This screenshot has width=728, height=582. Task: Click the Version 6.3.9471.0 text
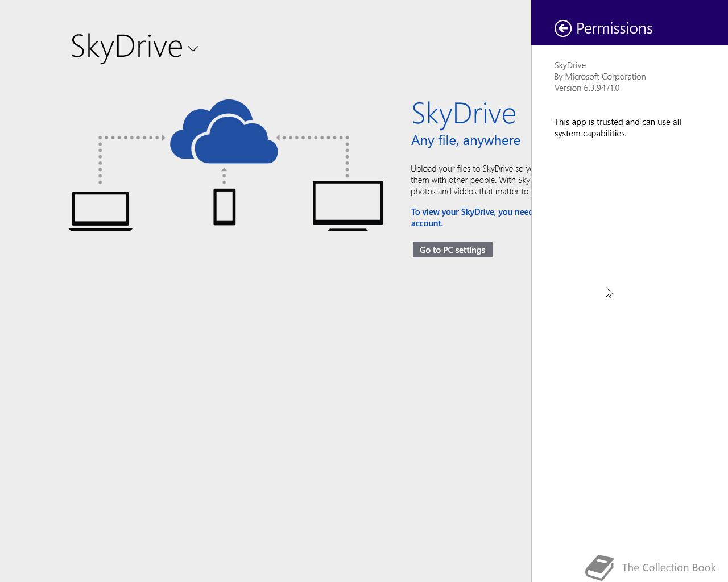pyautogui.click(x=587, y=88)
